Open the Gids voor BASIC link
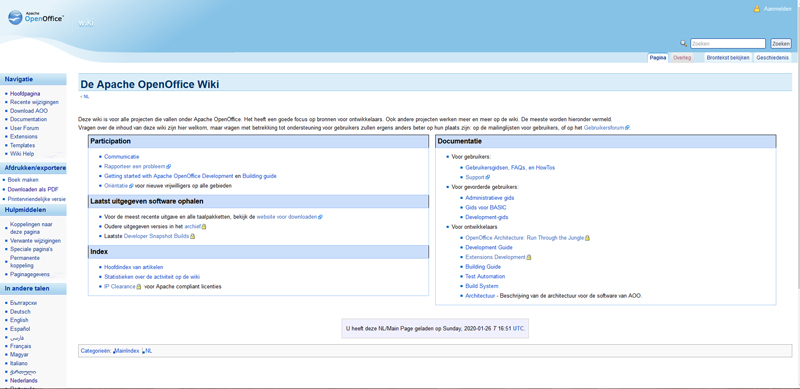 coord(486,207)
